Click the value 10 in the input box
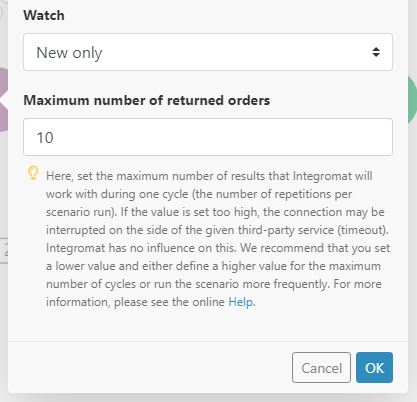Image resolution: width=417 pixels, height=402 pixels. [x=45, y=138]
